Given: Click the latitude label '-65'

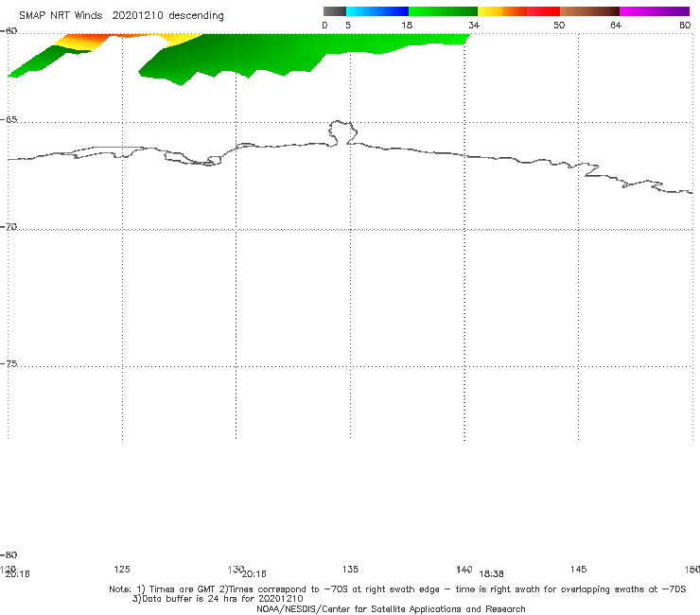Looking at the screenshot, I should (x=9, y=120).
